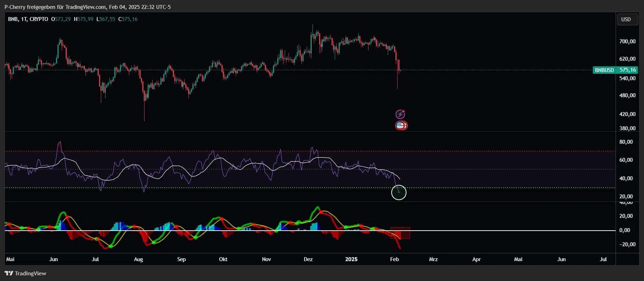Click the Aug time axis label

(138, 259)
